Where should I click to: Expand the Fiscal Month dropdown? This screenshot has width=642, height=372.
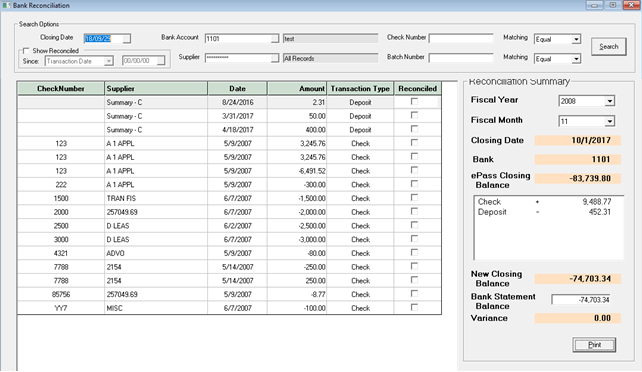[610, 121]
